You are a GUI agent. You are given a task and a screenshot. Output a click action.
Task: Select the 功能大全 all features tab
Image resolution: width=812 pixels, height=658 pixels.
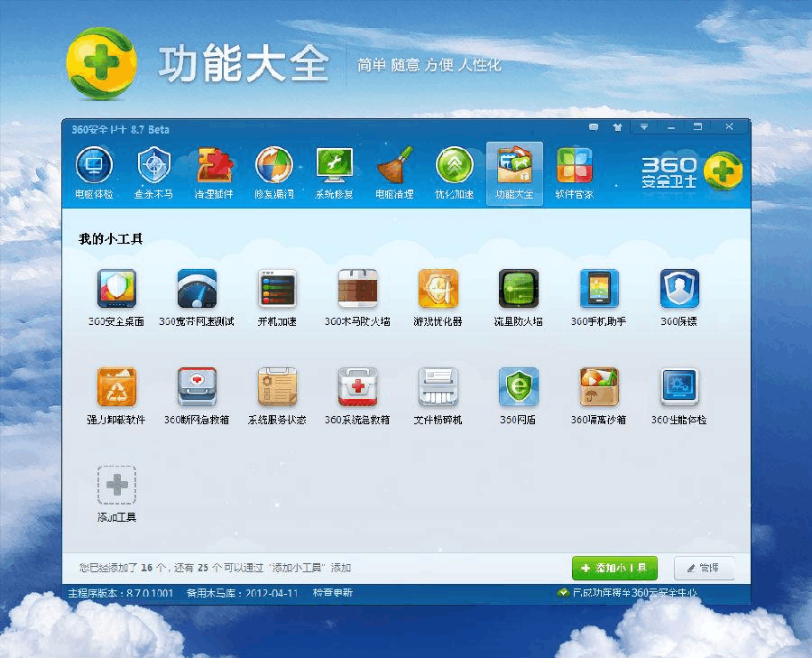pos(514,173)
